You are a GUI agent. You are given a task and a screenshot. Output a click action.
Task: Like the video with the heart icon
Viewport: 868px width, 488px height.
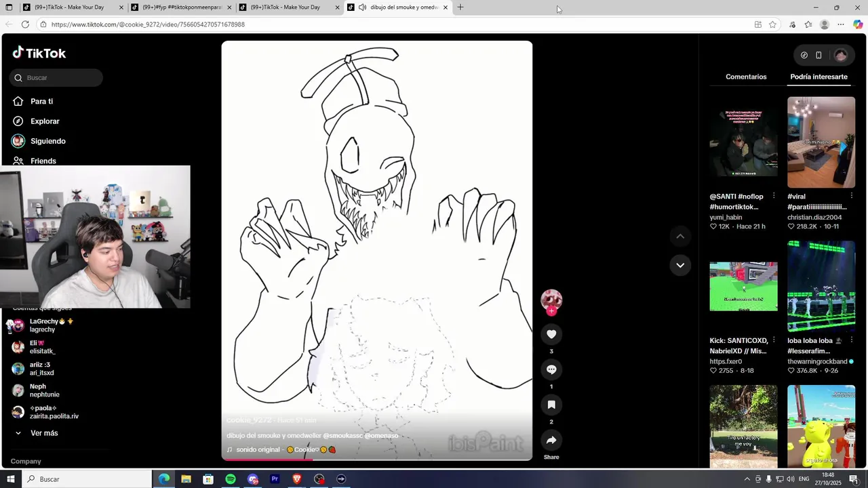[x=551, y=334]
